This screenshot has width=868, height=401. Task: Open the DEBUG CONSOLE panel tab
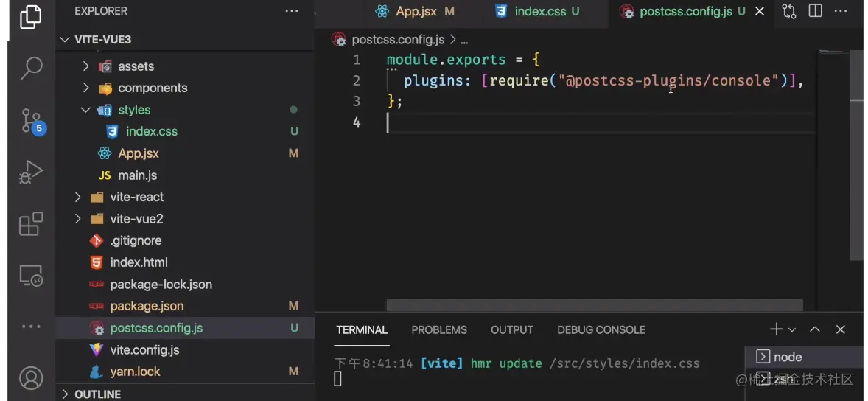click(x=601, y=329)
